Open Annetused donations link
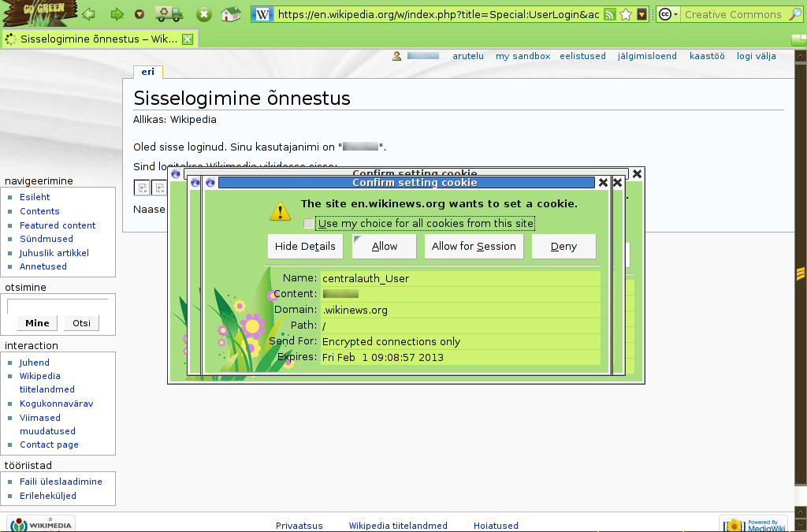Image resolution: width=807 pixels, height=532 pixels. pyautogui.click(x=43, y=266)
